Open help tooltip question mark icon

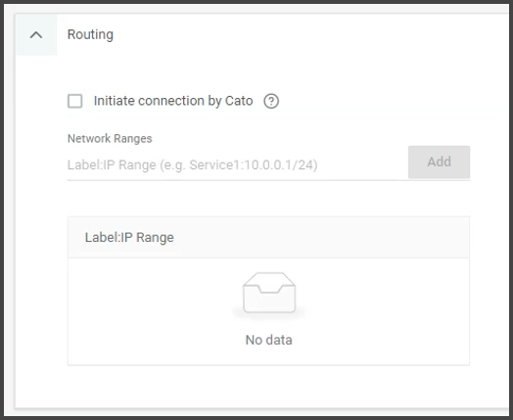(271, 101)
